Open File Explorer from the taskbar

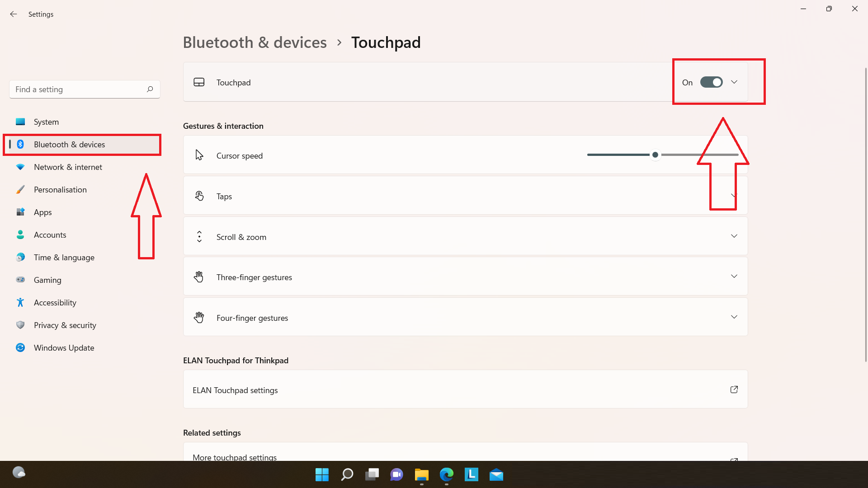click(421, 474)
